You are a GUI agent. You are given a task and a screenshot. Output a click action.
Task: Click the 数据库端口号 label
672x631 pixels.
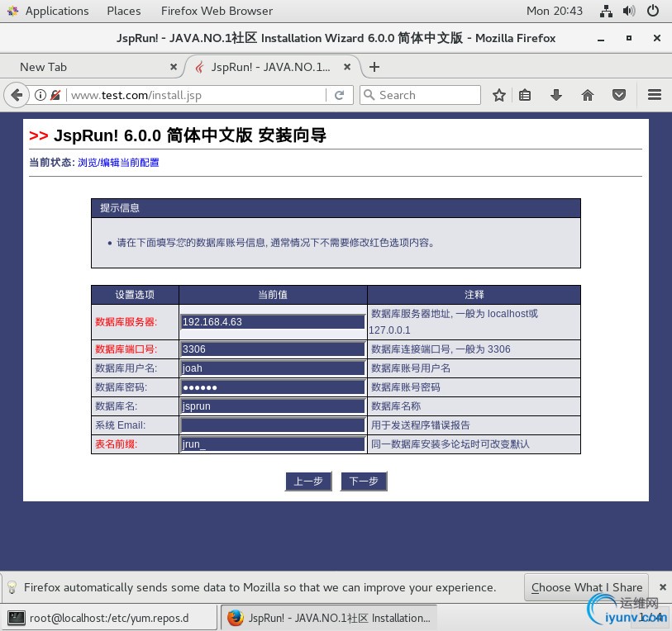point(126,349)
